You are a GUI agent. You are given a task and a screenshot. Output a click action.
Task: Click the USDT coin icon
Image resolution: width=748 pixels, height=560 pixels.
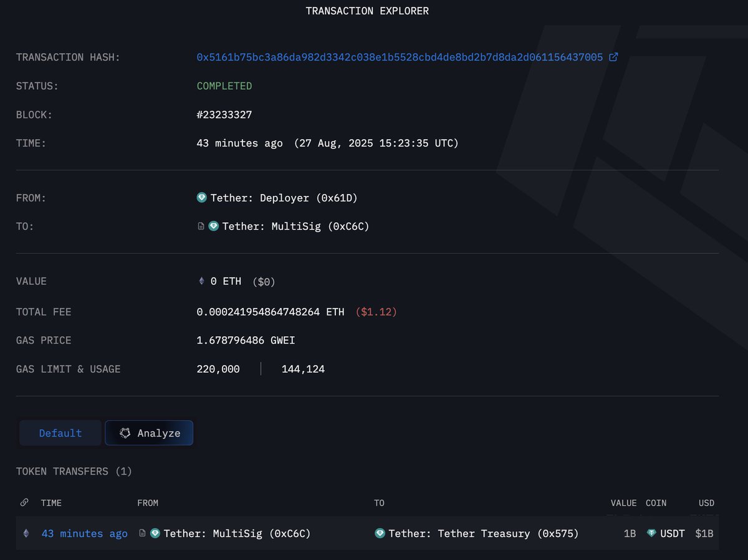pos(651,533)
